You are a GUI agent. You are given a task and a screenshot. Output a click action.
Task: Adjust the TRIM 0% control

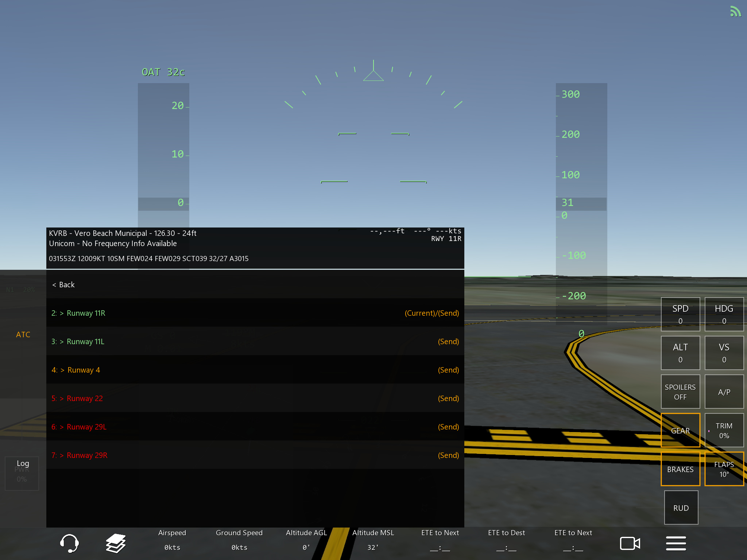pyautogui.click(x=724, y=431)
